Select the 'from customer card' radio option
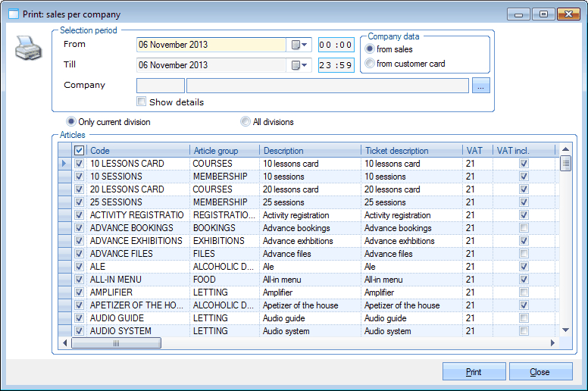The height and width of the screenshot is (391, 588). click(370, 64)
